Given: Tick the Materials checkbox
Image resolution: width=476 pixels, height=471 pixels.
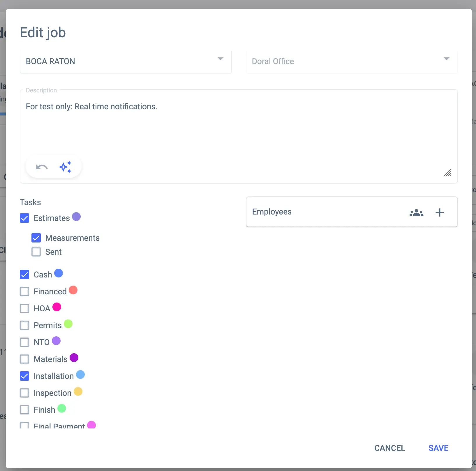Looking at the screenshot, I should pyautogui.click(x=24, y=359).
